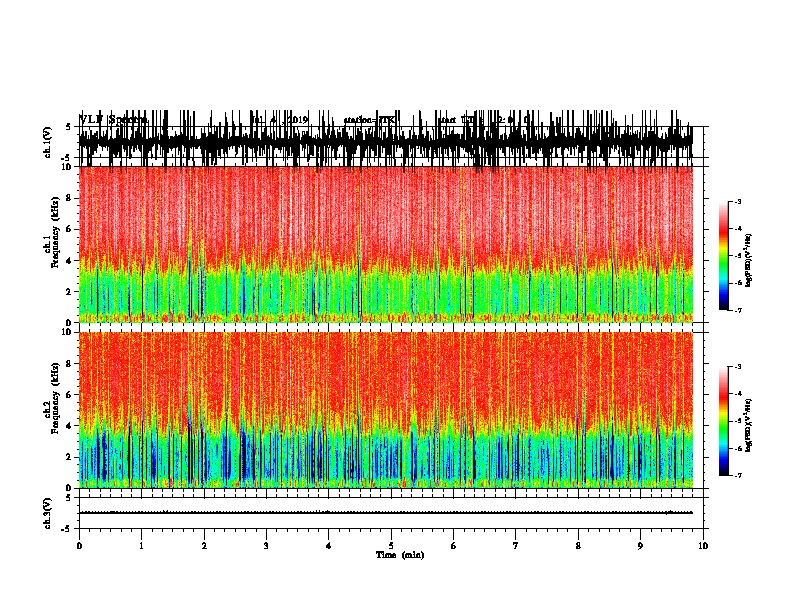Screen dimensions: 792x612
Task: Click time axis tick label '7'
Action: point(516,546)
